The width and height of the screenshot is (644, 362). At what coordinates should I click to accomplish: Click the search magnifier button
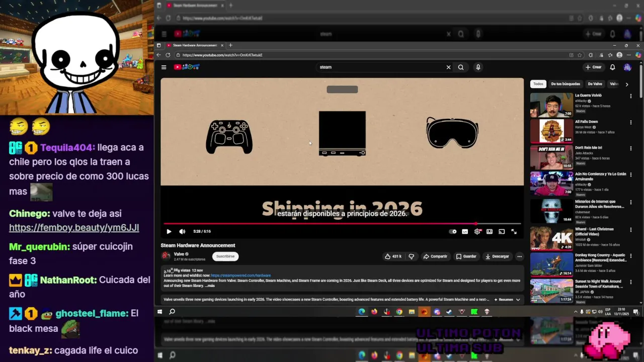(x=461, y=67)
